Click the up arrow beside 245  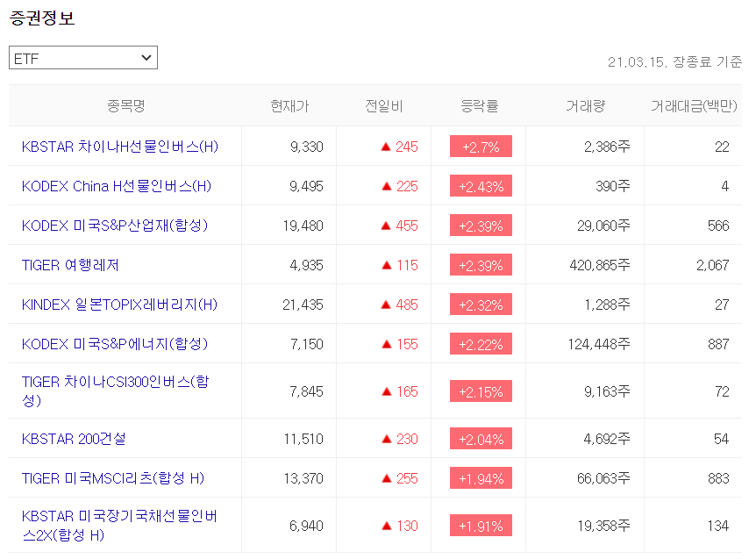click(x=386, y=147)
